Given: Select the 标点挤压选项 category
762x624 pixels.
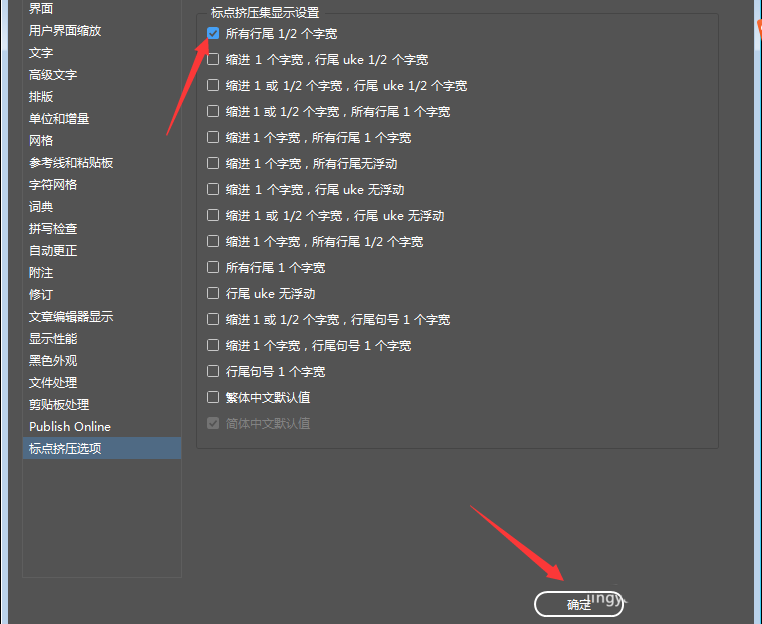Looking at the screenshot, I should 65,448.
